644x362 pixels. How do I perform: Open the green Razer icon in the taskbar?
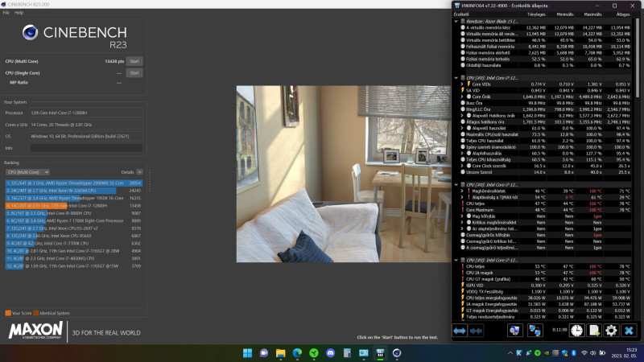click(314, 353)
